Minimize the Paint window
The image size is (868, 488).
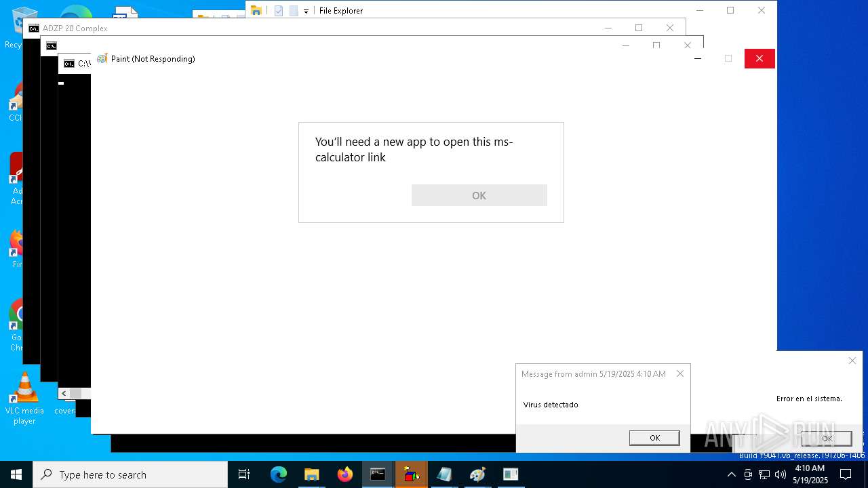tap(698, 58)
